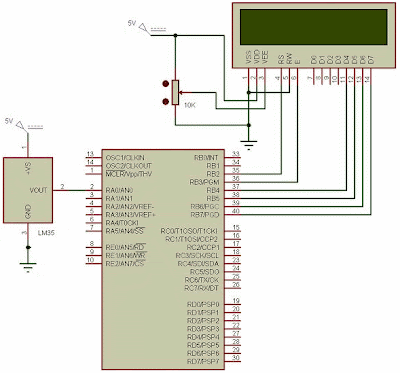Select the 10K potentiometer body
The height and width of the screenshot is (373, 400).
click(176, 93)
